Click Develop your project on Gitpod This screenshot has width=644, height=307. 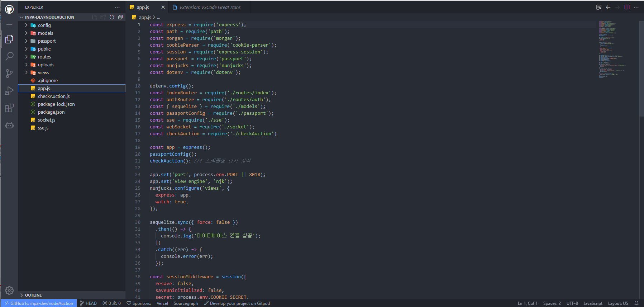pyautogui.click(x=237, y=303)
